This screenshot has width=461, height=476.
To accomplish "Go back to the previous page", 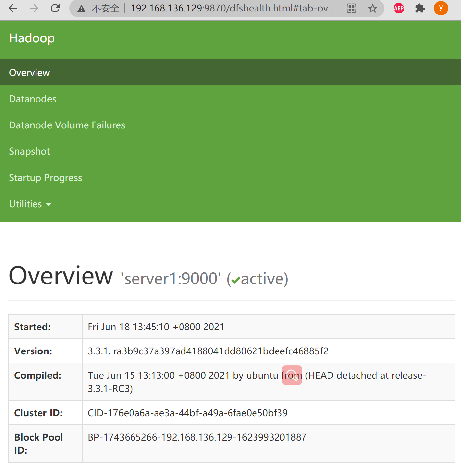I will point(13,8).
